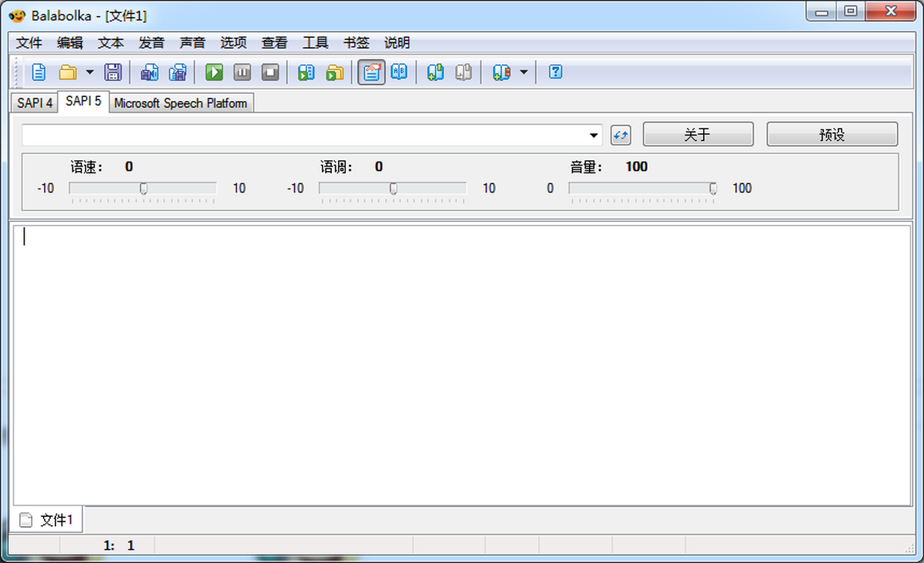Click the 关于 button
This screenshot has width=924, height=563.
(x=698, y=135)
